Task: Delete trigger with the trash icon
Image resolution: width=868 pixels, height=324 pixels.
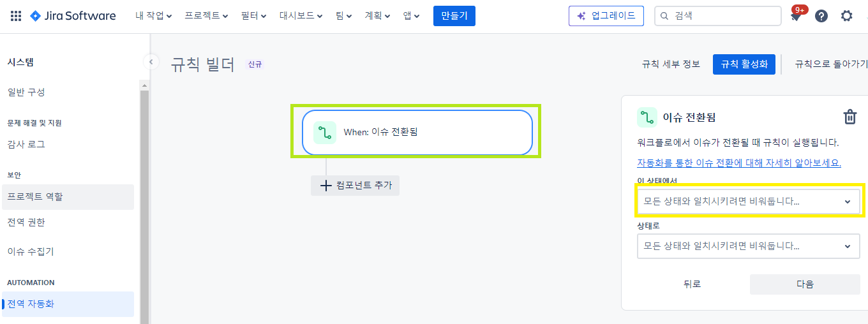Action: pyautogui.click(x=850, y=117)
